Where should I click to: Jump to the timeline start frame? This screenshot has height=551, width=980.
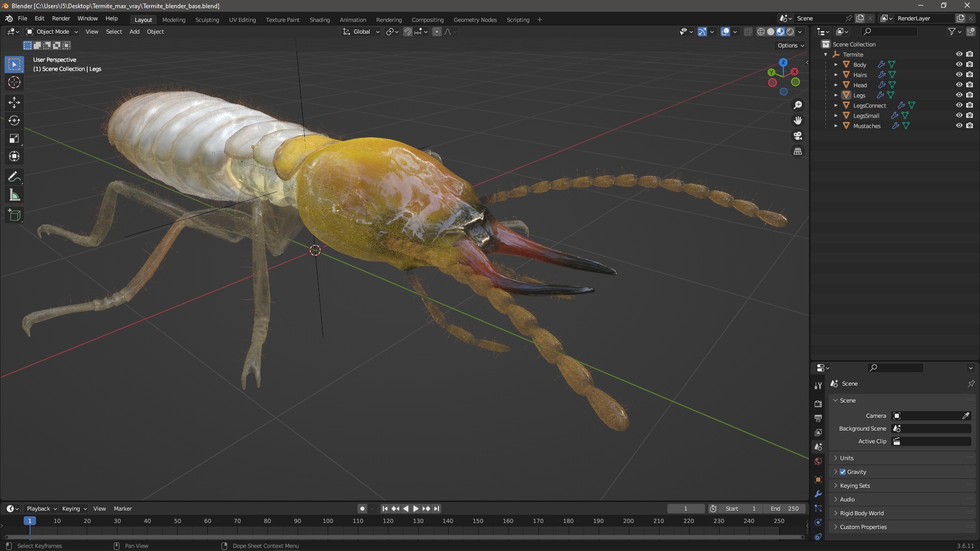pyautogui.click(x=385, y=509)
